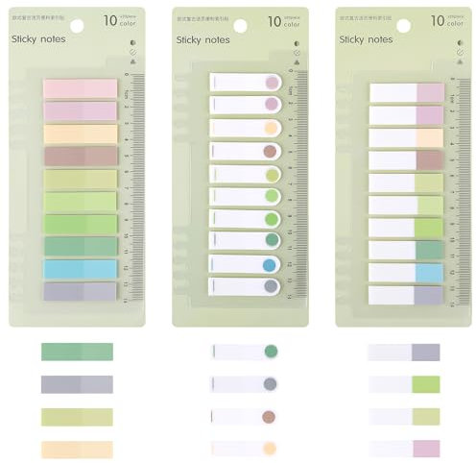Viewport: 476px width, 463px height.
Task: Click the loose solid gray strip below left pack
Action: click(77, 384)
